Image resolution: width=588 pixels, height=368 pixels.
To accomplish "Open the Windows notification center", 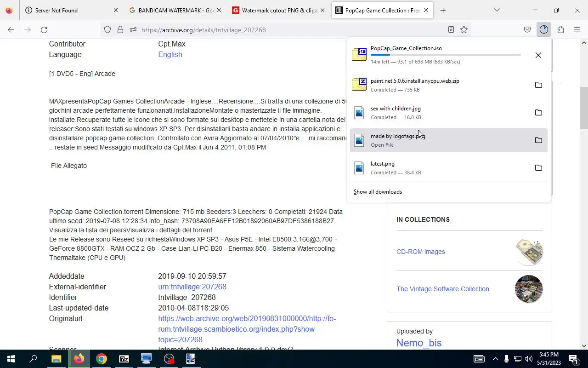I will point(573,359).
